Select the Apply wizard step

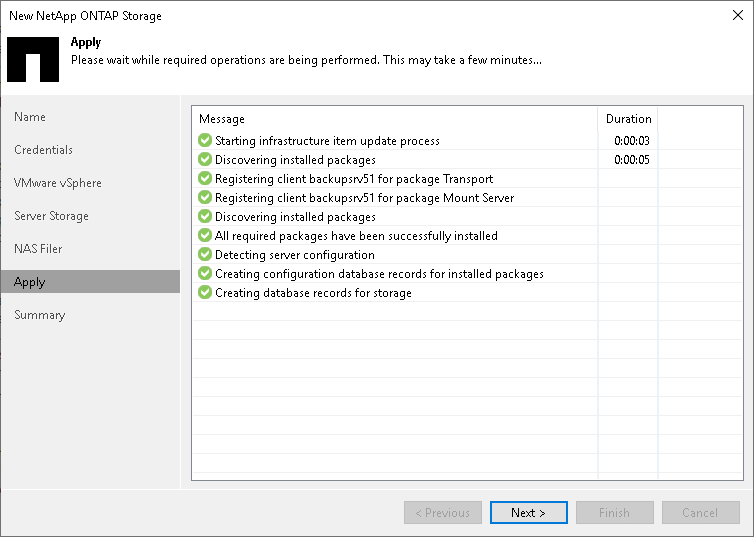coord(90,282)
